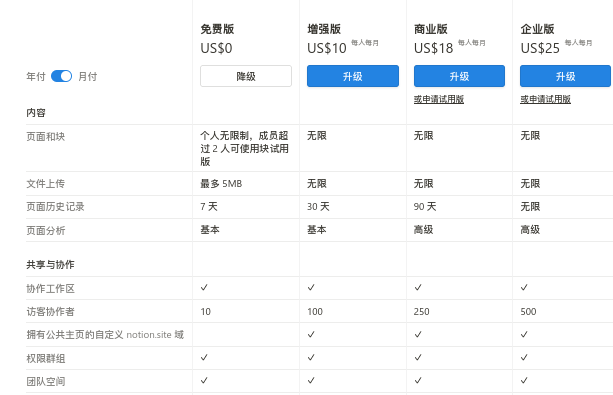Image resolution: width=613 pixels, height=395 pixels.
Task: Click notion.site 域 checkmark in 增强版 column
Action: pos(311,334)
